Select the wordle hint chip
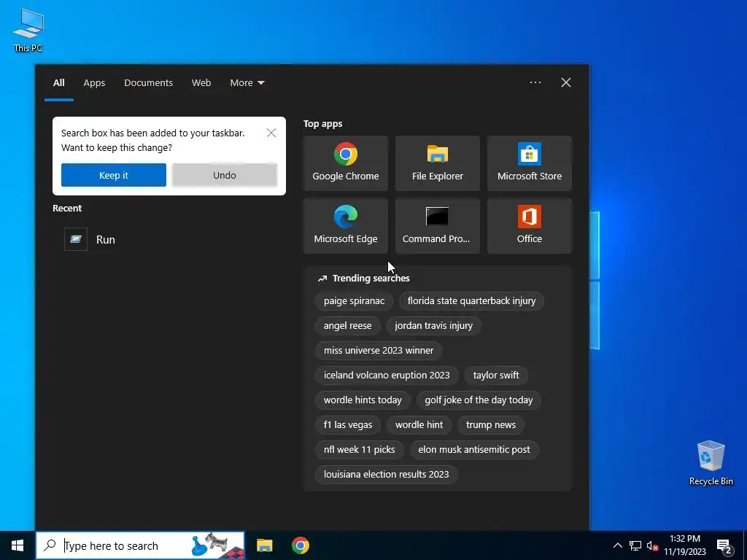The height and width of the screenshot is (560, 747). coord(419,425)
